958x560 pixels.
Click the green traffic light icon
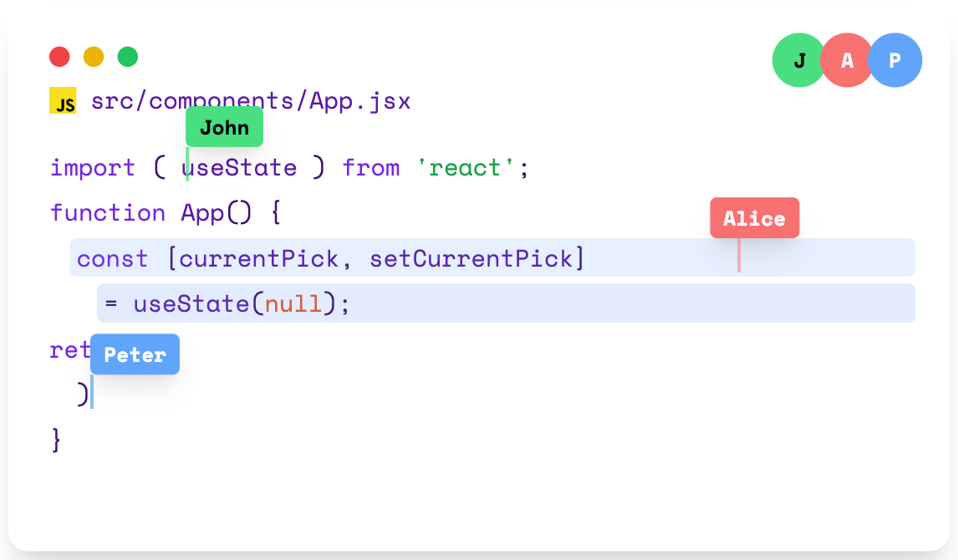127,57
